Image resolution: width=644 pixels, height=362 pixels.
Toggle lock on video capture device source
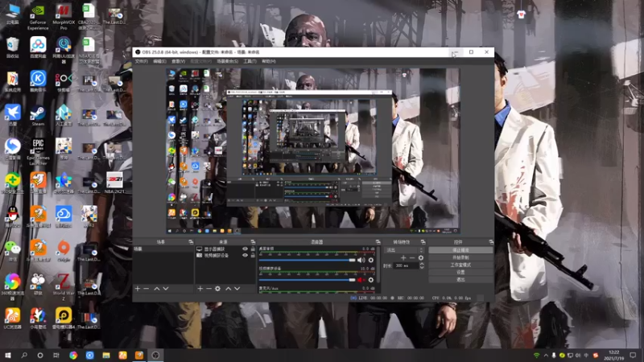click(253, 255)
